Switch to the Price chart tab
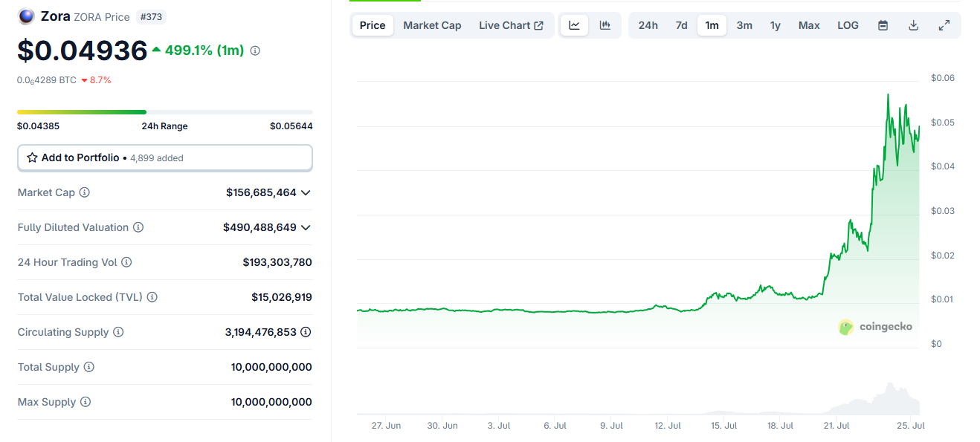The image size is (980, 442). pyautogui.click(x=373, y=25)
